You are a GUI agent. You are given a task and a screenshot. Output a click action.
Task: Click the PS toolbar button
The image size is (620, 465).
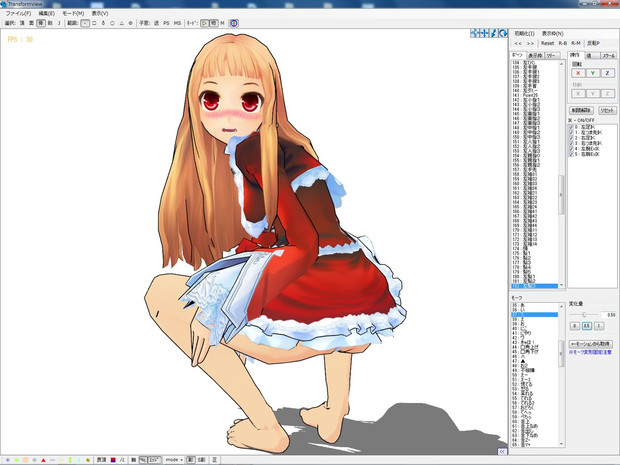(x=166, y=23)
